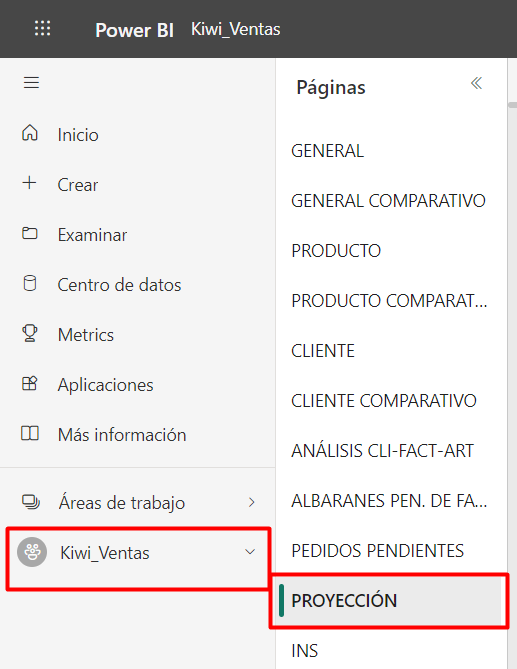Collapse navigation with the hamburger icon
Screen dimensions: 517x669
(31, 82)
